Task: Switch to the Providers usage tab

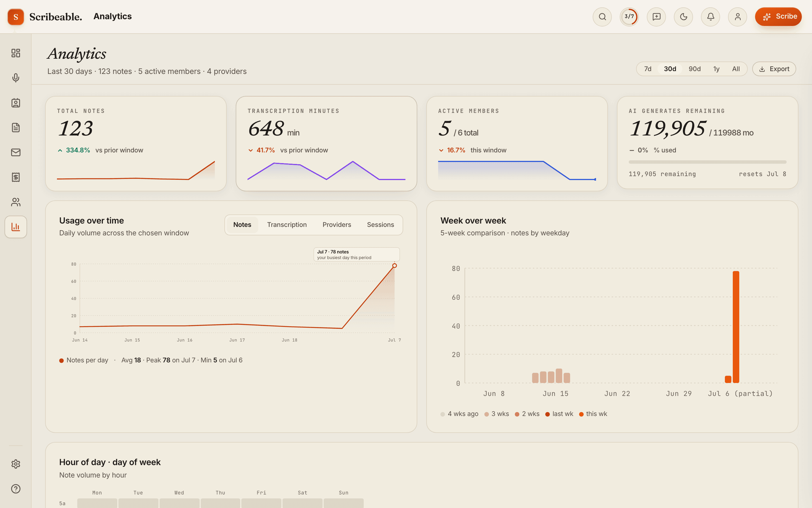Action: click(337, 225)
